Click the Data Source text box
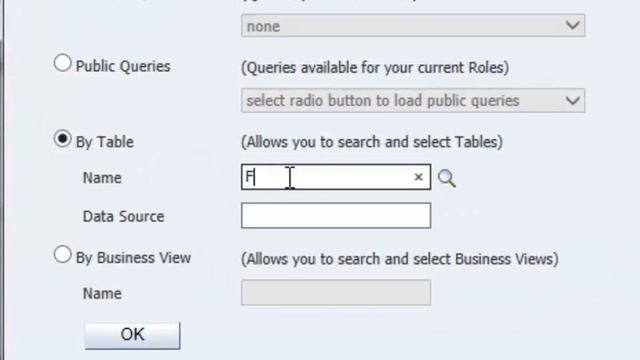This screenshot has width=640, height=360. 336,216
